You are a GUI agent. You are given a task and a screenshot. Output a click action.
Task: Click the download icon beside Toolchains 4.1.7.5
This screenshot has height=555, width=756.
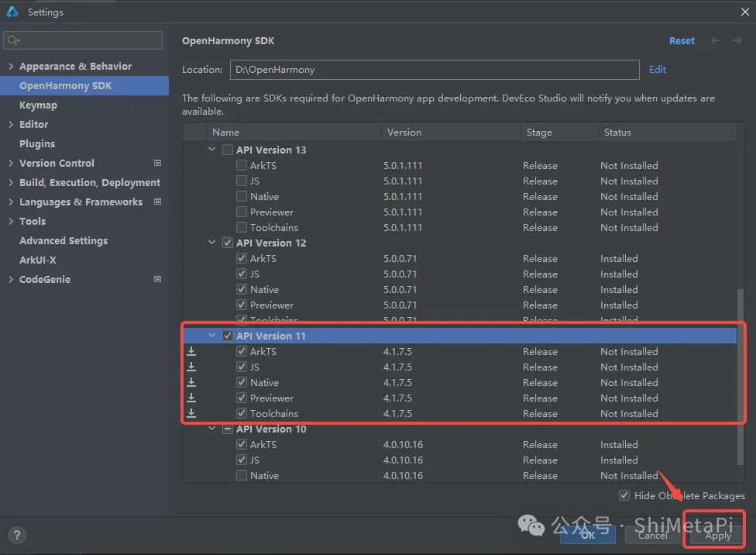191,413
